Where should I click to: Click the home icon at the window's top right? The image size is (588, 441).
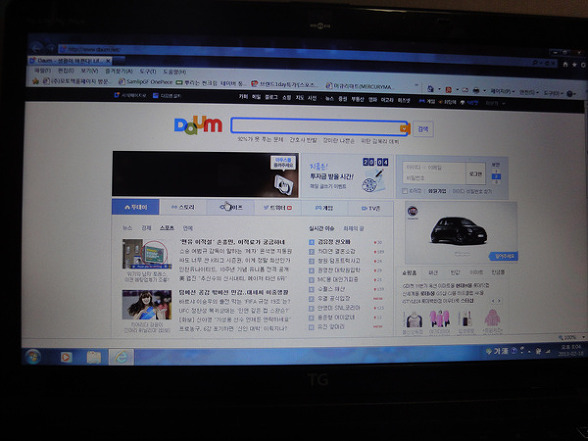click(565, 64)
